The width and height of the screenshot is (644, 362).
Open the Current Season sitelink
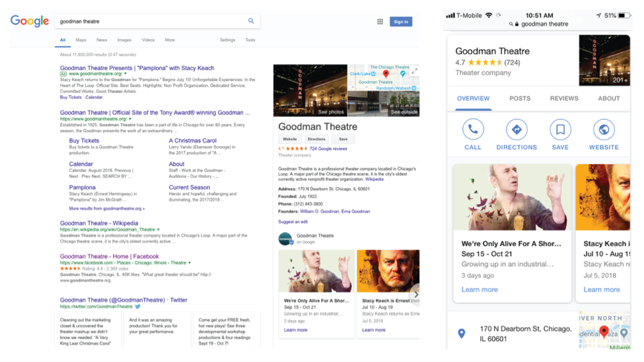click(x=189, y=187)
